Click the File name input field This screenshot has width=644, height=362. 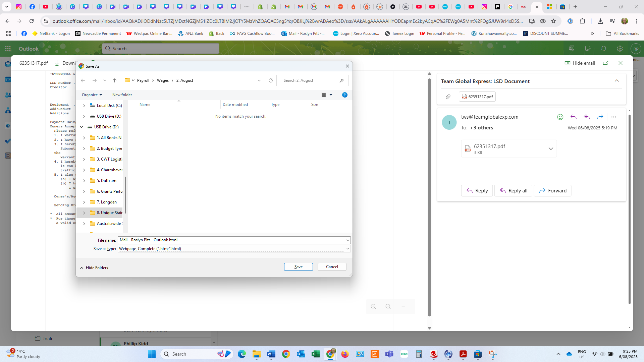231,240
